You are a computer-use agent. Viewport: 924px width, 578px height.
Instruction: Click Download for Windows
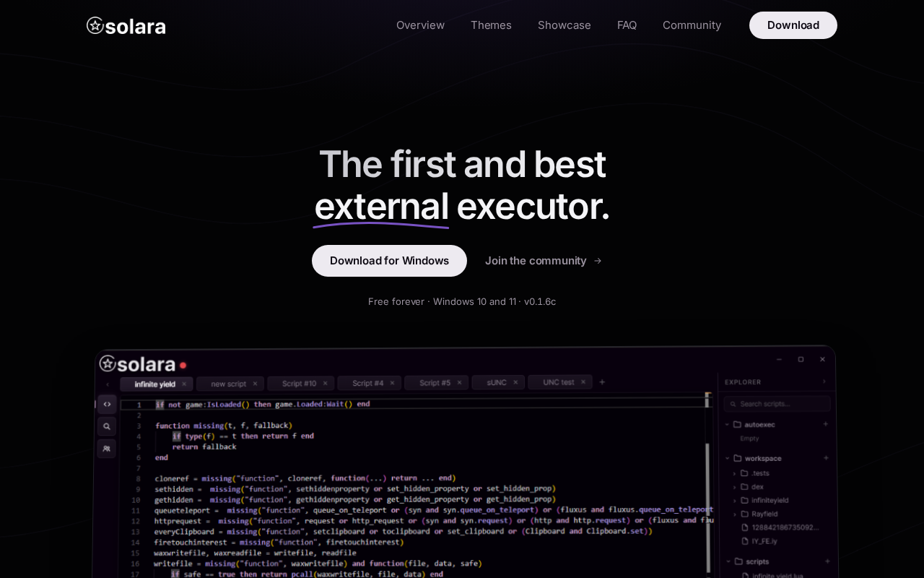click(x=389, y=261)
